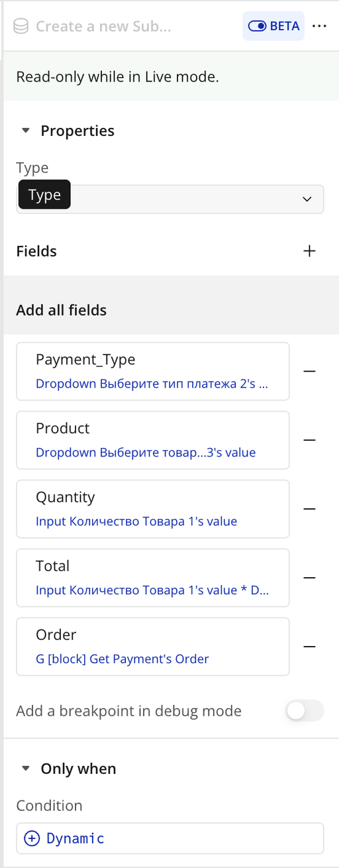Remove the Order field via its minus icon
339x868 pixels.
pos(309,647)
